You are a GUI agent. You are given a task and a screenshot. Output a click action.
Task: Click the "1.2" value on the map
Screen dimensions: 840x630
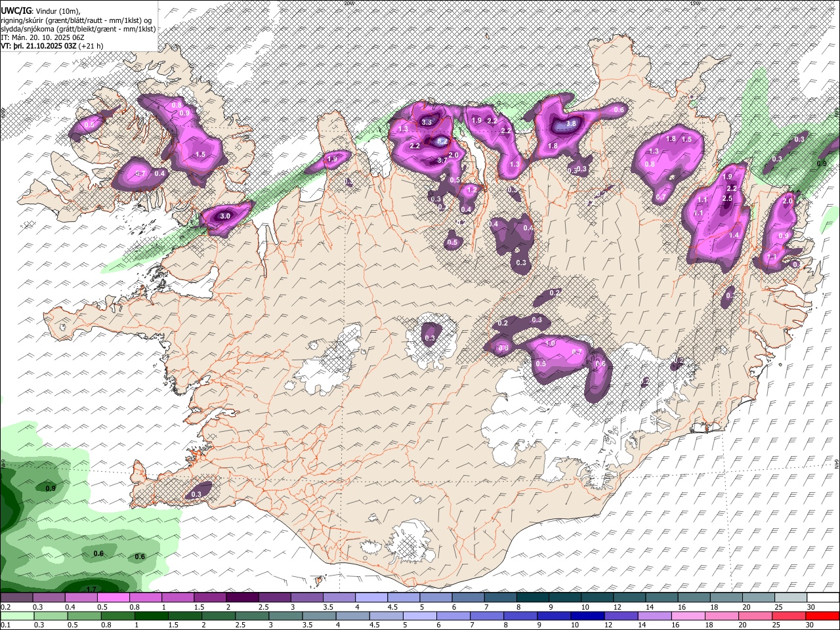coord(471,190)
